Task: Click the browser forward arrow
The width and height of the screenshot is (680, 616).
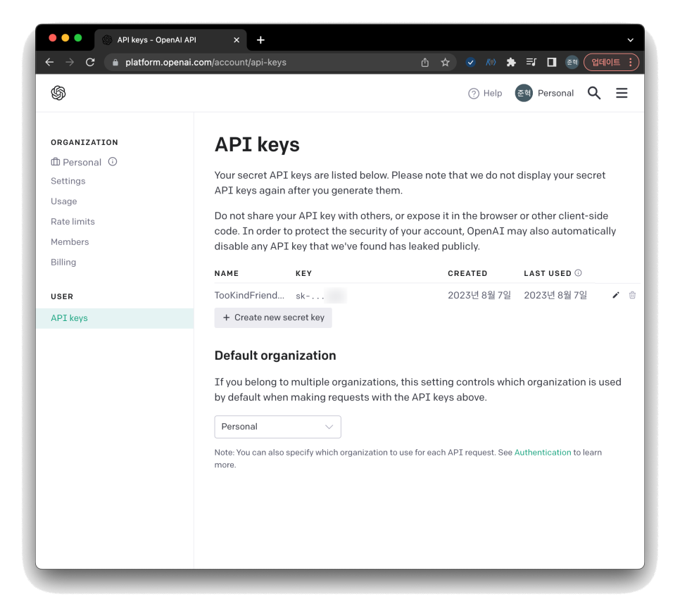Action: click(x=70, y=62)
